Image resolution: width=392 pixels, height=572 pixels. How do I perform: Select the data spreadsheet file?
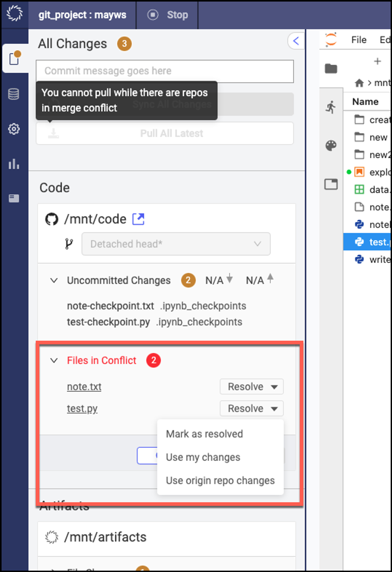[x=367, y=190]
